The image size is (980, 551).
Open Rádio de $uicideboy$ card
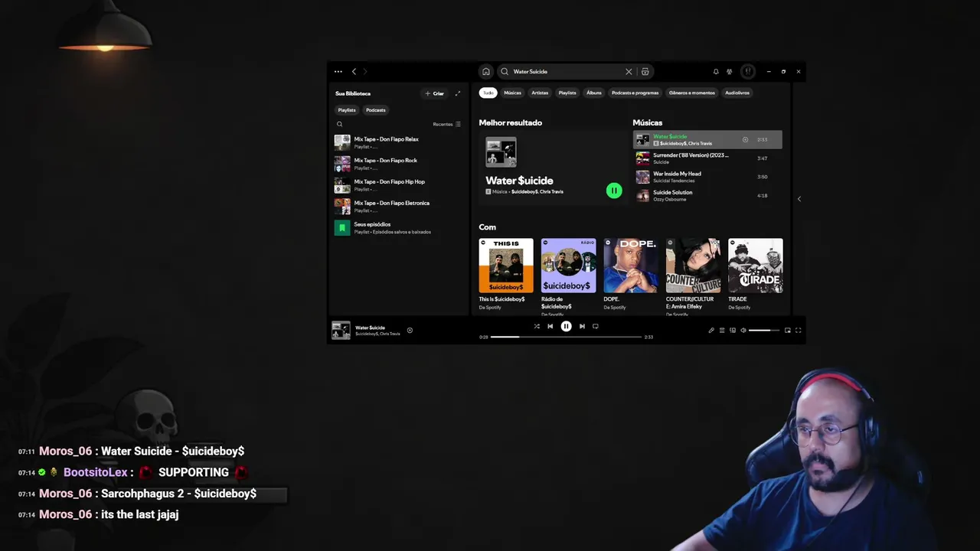[x=568, y=275]
